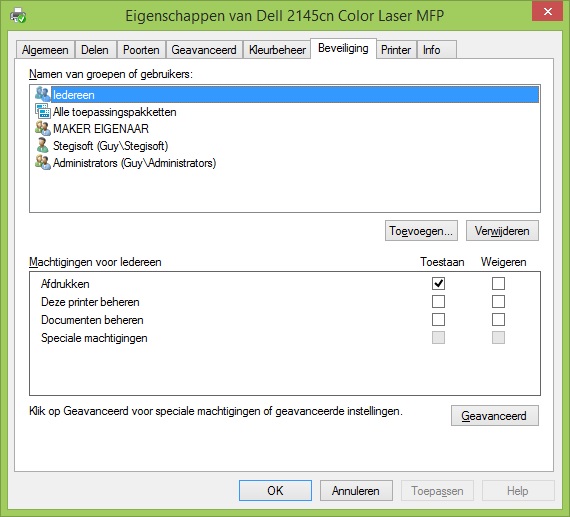Open Geavanceerd special permissions button
This screenshot has width=570, height=517.
point(494,416)
